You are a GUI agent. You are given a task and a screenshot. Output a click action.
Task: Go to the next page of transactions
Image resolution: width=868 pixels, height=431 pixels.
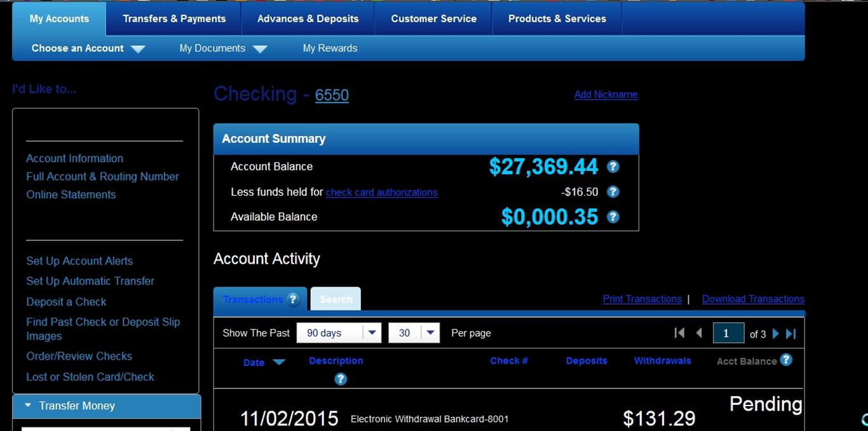click(775, 332)
